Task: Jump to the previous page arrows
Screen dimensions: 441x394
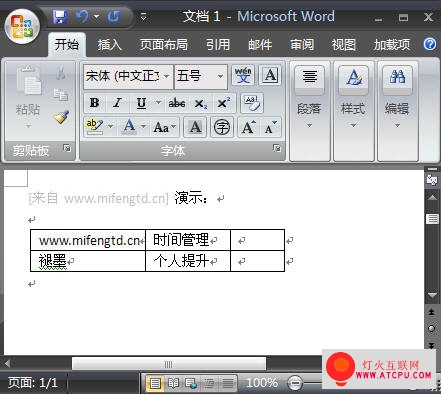Action: point(431,312)
